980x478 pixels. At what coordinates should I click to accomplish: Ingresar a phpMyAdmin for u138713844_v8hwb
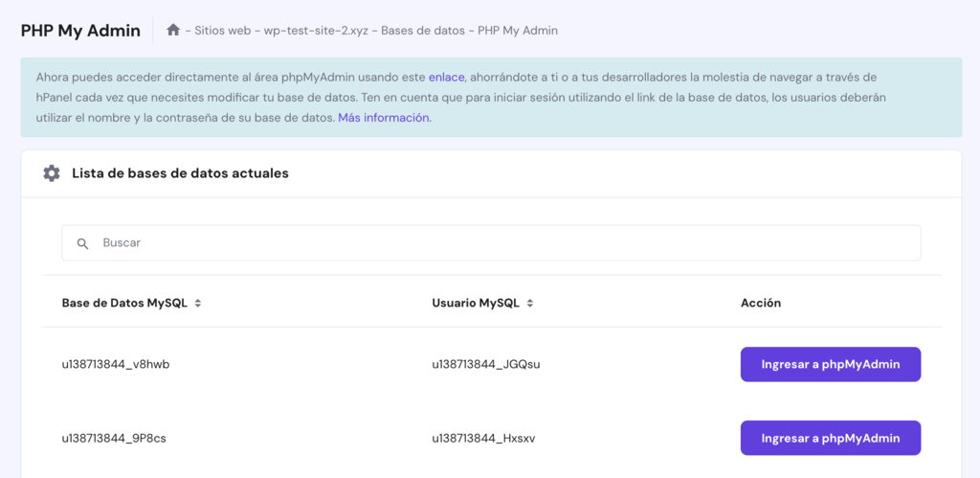click(x=831, y=364)
